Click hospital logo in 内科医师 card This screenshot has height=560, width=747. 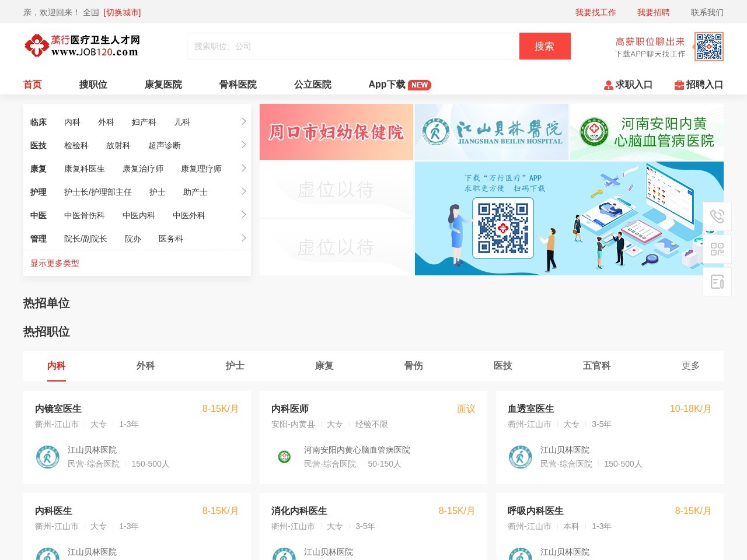coord(284,457)
